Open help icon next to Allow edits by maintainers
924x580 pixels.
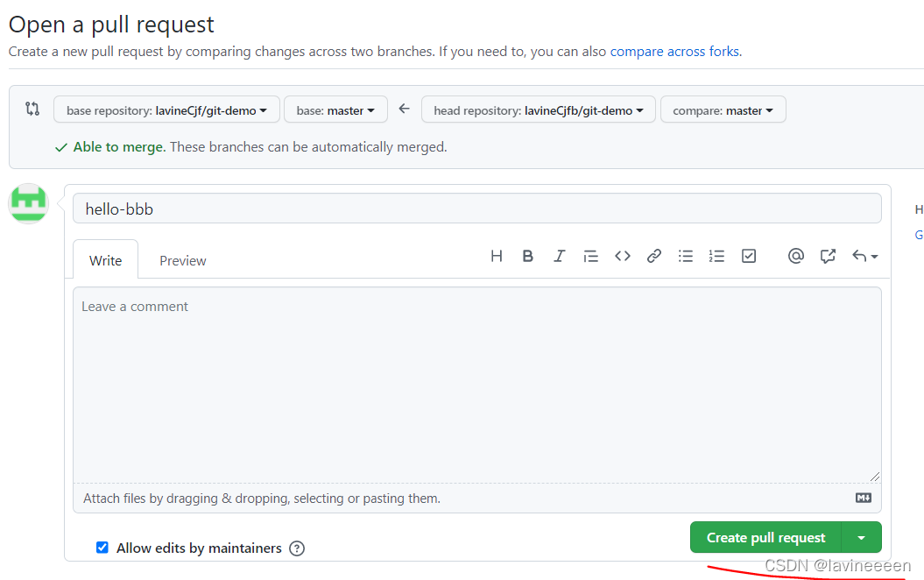pos(297,548)
